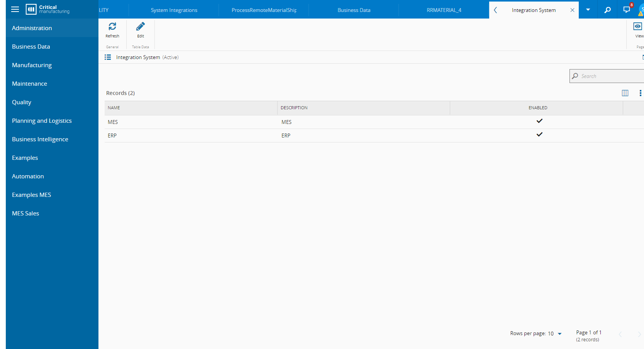The height and width of the screenshot is (349, 644).
Task: Open Business Data in the sidebar
Action: pos(52,46)
